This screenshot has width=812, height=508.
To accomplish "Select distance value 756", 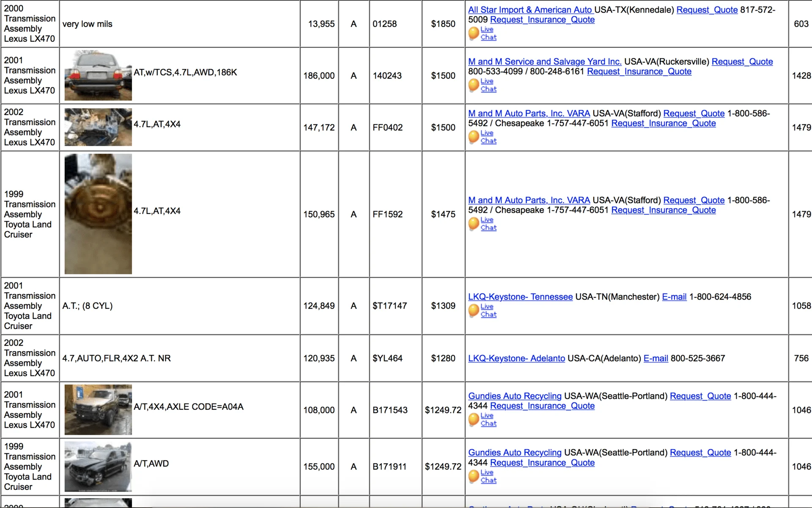I will (801, 358).
